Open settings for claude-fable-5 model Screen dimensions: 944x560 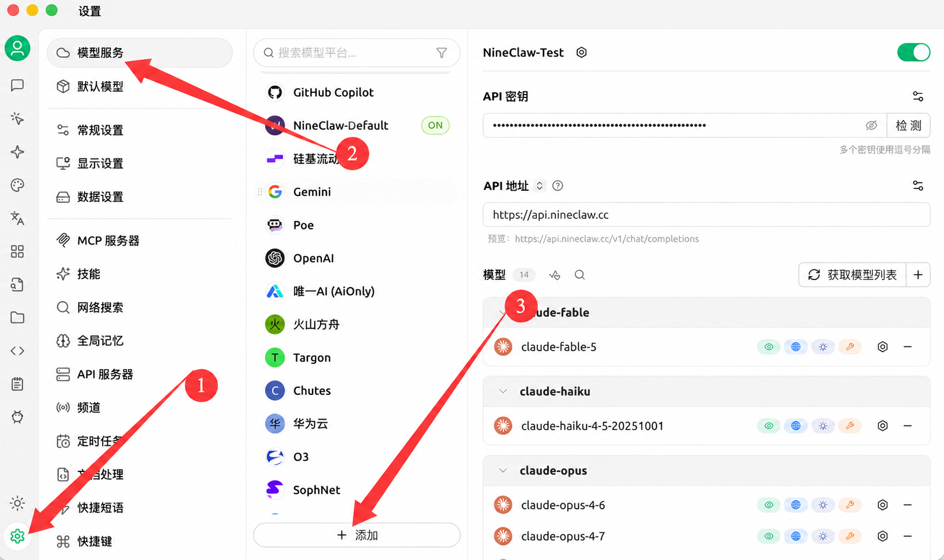(883, 347)
